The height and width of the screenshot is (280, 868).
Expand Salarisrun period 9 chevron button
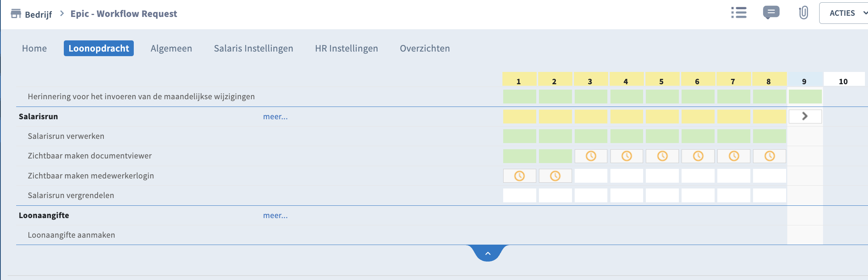(805, 116)
